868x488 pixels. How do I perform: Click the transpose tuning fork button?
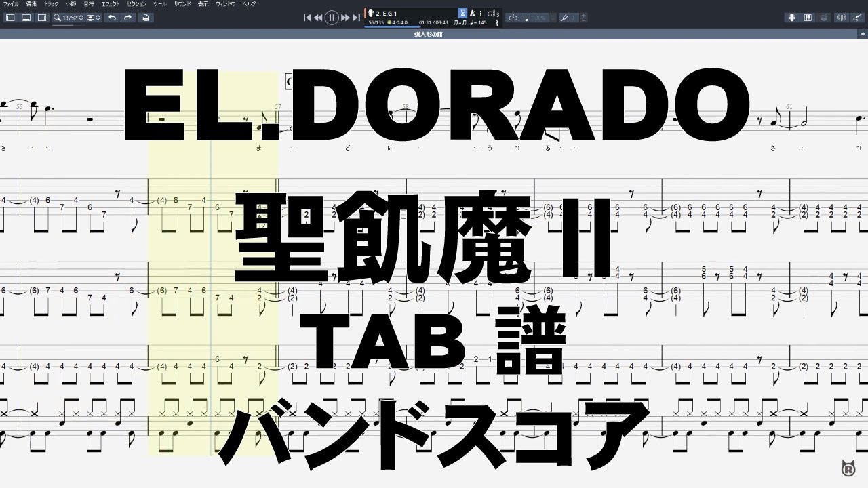(564, 18)
